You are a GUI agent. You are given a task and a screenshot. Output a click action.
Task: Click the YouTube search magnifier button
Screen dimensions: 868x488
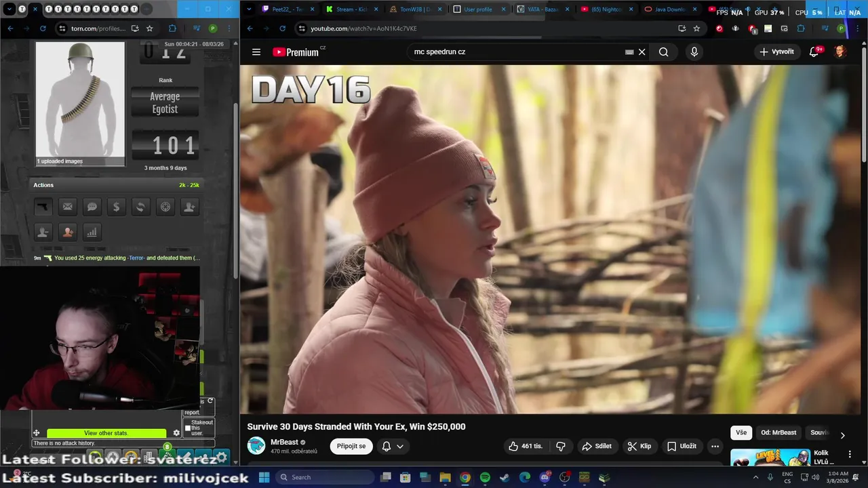[x=663, y=52]
